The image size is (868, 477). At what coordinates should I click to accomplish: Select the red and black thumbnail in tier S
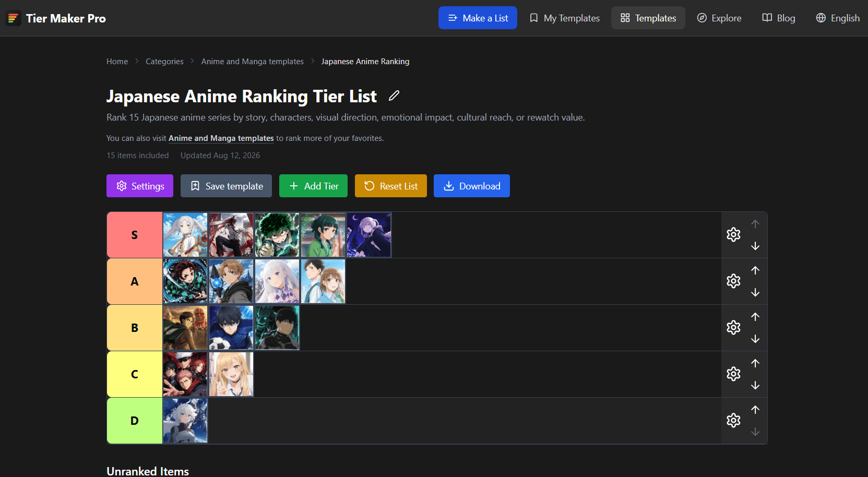(x=231, y=235)
